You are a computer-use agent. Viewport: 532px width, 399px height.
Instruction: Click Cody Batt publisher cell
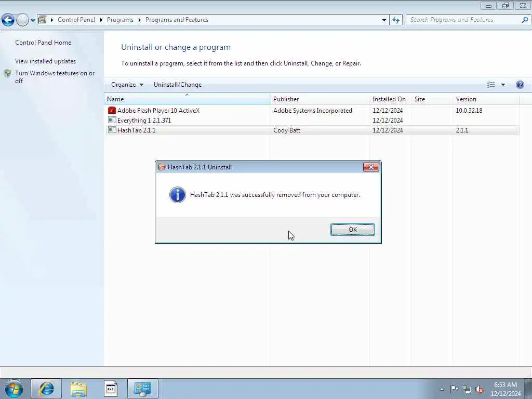click(x=287, y=130)
